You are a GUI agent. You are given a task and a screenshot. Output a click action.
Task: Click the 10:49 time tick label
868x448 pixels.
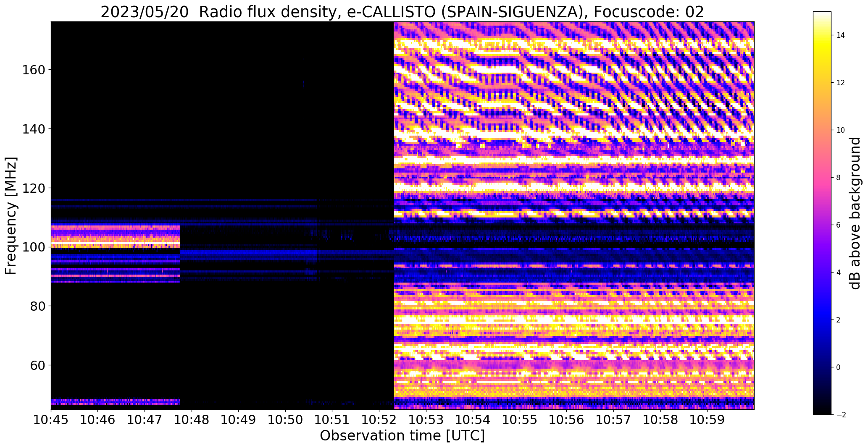tap(239, 419)
